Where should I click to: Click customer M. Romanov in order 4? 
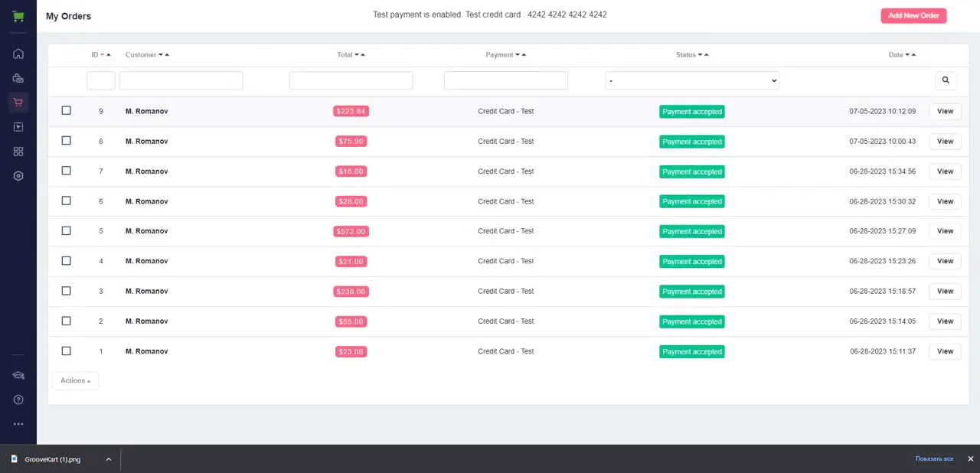pos(146,261)
